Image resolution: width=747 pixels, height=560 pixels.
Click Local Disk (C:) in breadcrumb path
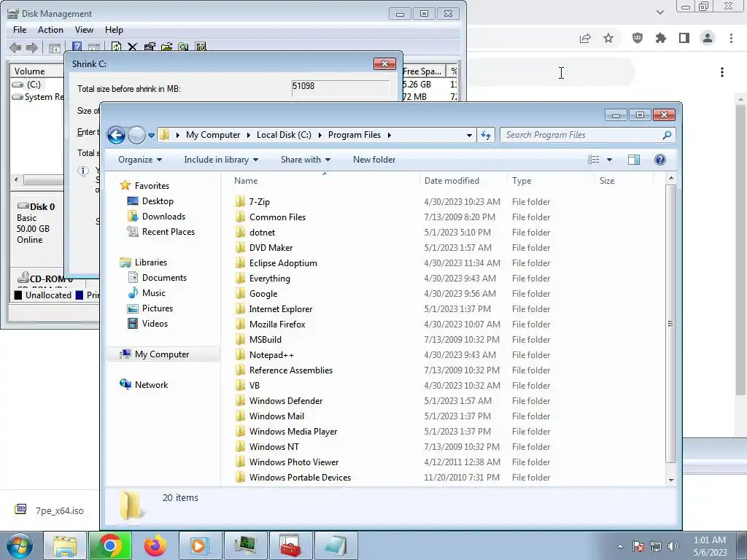pos(284,135)
